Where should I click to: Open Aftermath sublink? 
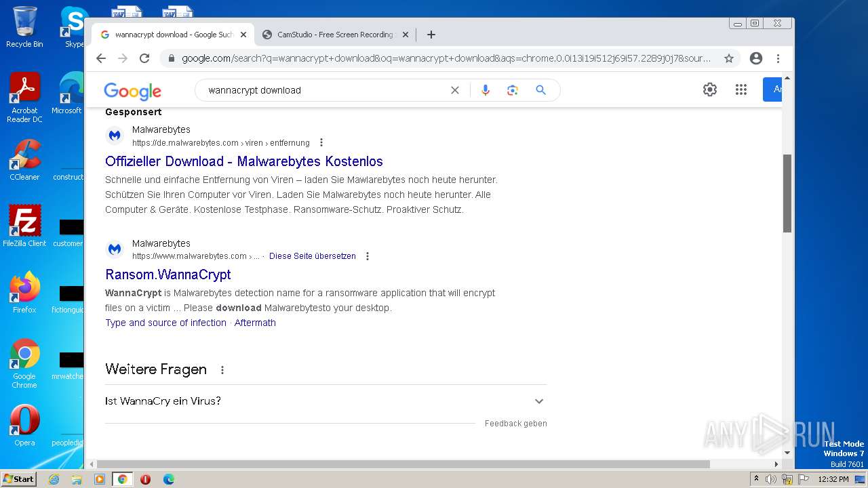255,323
